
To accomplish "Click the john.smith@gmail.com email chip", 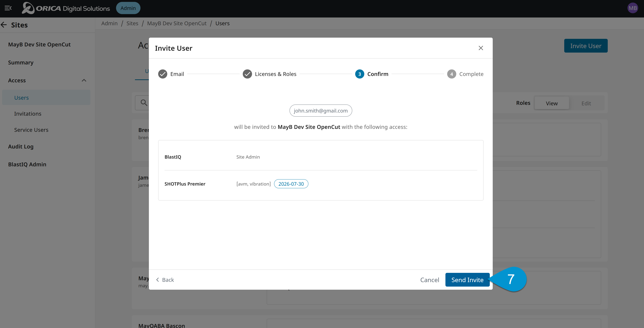I will [x=321, y=111].
